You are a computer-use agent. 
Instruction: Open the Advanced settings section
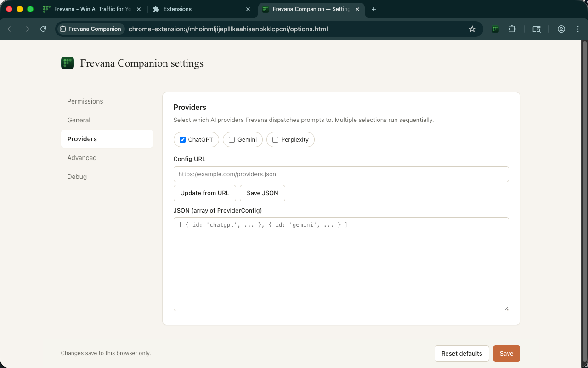107,158
